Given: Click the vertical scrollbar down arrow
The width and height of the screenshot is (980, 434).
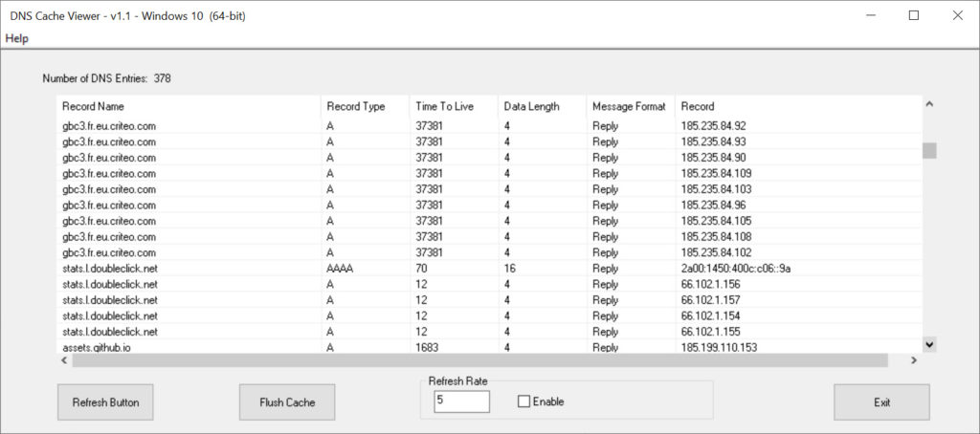Looking at the screenshot, I should click(929, 344).
